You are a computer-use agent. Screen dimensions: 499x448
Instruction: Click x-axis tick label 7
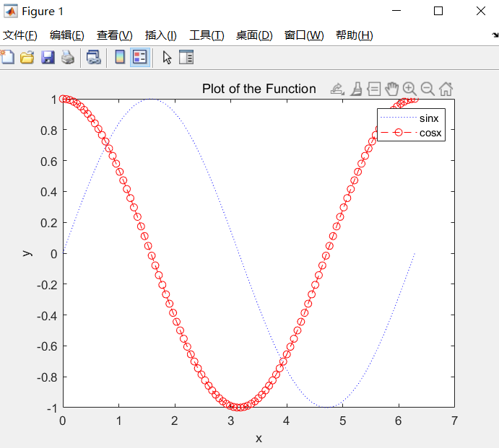(x=454, y=421)
